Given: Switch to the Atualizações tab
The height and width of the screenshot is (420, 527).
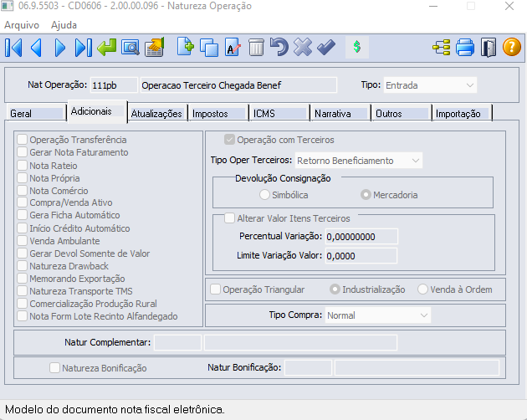Looking at the screenshot, I should 156,114.
